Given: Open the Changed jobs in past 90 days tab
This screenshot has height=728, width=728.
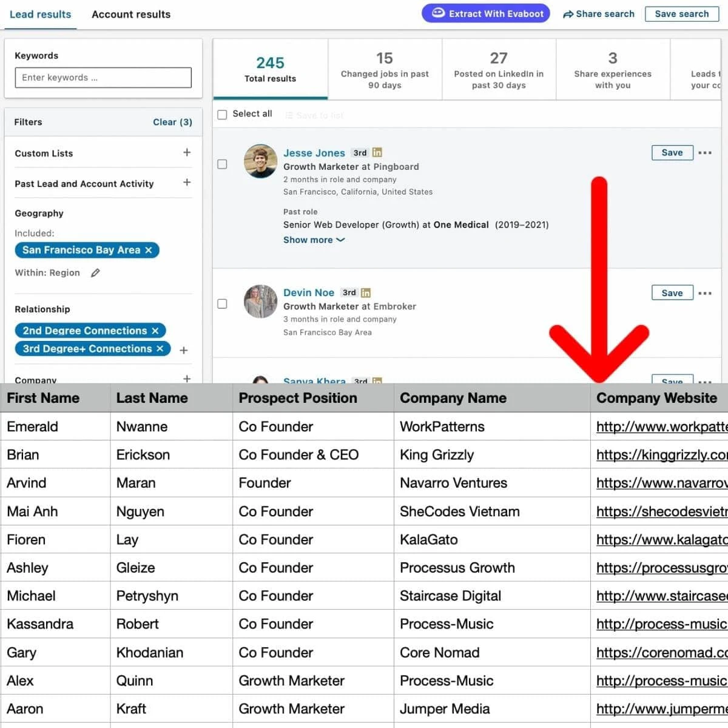Looking at the screenshot, I should 384,69.
